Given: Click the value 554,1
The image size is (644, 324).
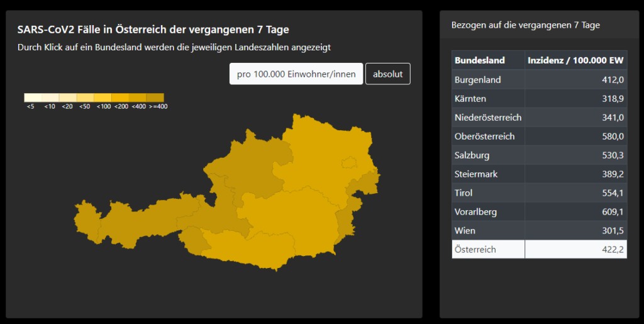Looking at the screenshot, I should [x=613, y=193].
